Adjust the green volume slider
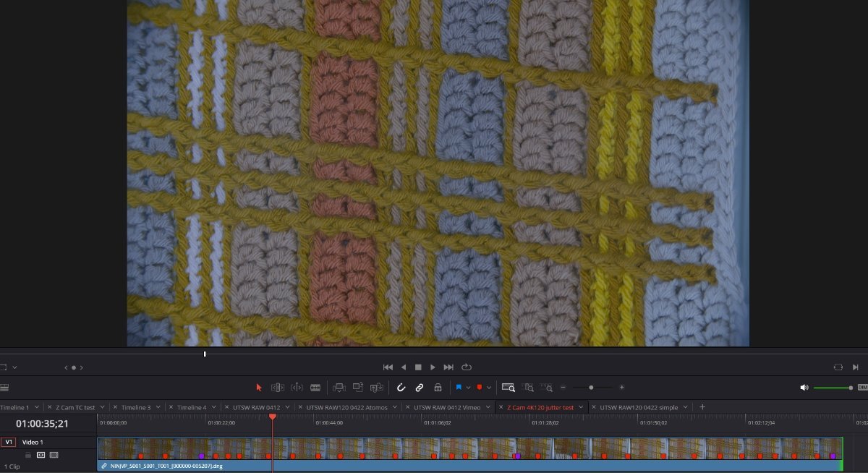Viewport: 868px width, 473px height. tap(833, 388)
